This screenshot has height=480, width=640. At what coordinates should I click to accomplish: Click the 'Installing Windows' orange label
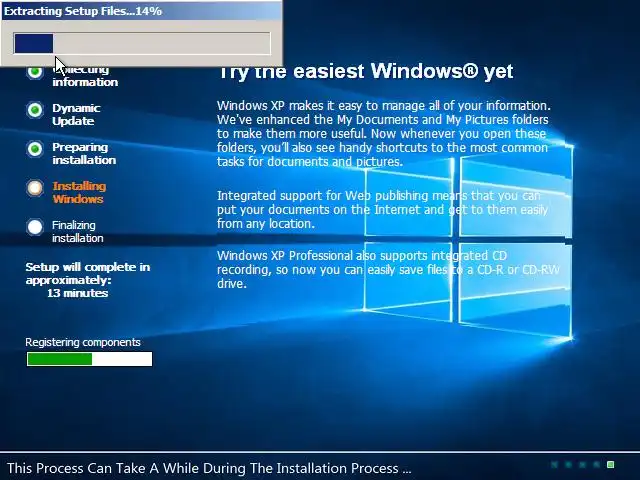(x=79, y=192)
